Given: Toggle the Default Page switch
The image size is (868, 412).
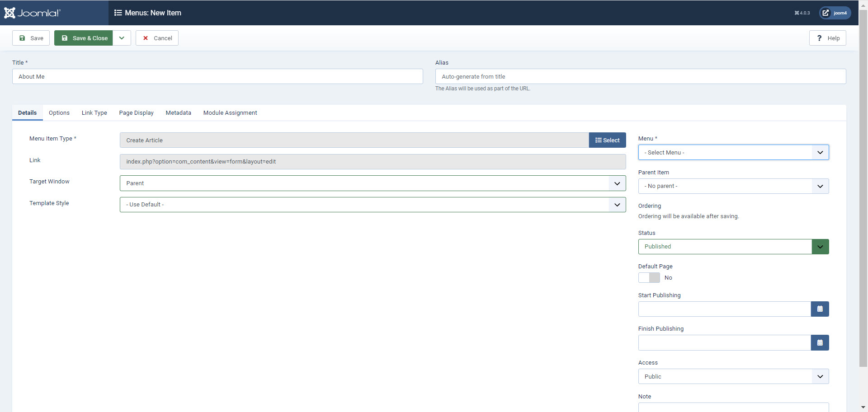Looking at the screenshot, I should pos(649,277).
